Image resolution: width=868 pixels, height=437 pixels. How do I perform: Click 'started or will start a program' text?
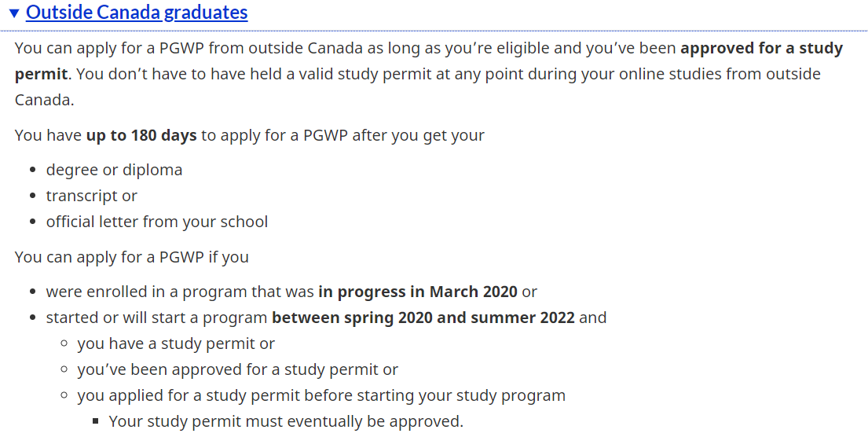157,318
